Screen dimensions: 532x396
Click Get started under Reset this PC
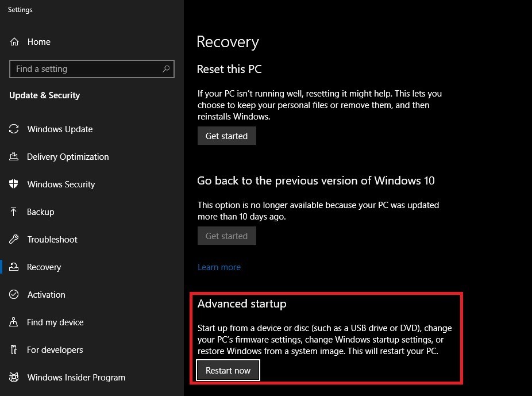(x=226, y=136)
